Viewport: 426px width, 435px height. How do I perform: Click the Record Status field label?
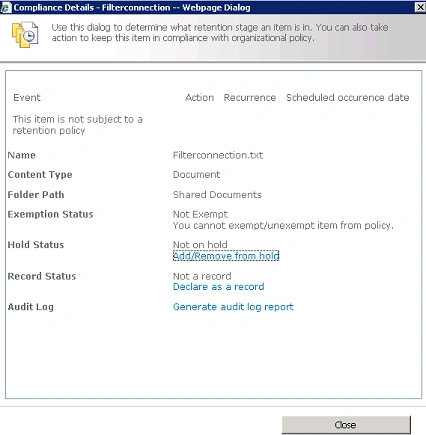(x=42, y=276)
